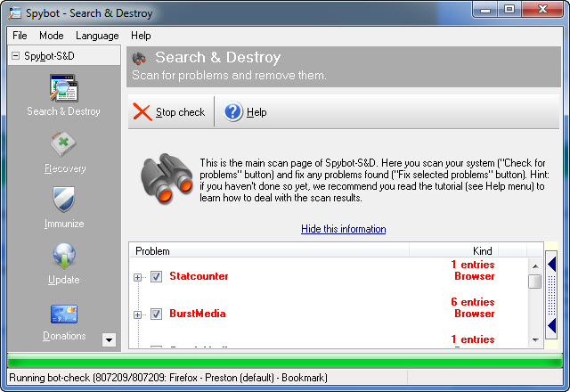Click the results list scroll-down arrow
The image size is (570, 392).
[x=535, y=340]
